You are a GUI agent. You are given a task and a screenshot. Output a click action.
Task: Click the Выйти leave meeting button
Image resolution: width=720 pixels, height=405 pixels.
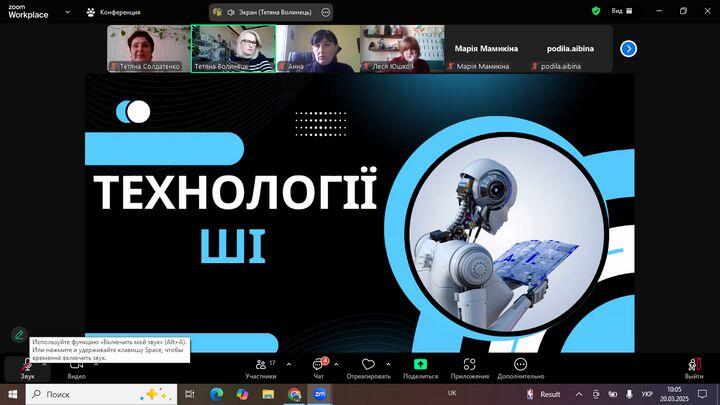click(694, 369)
